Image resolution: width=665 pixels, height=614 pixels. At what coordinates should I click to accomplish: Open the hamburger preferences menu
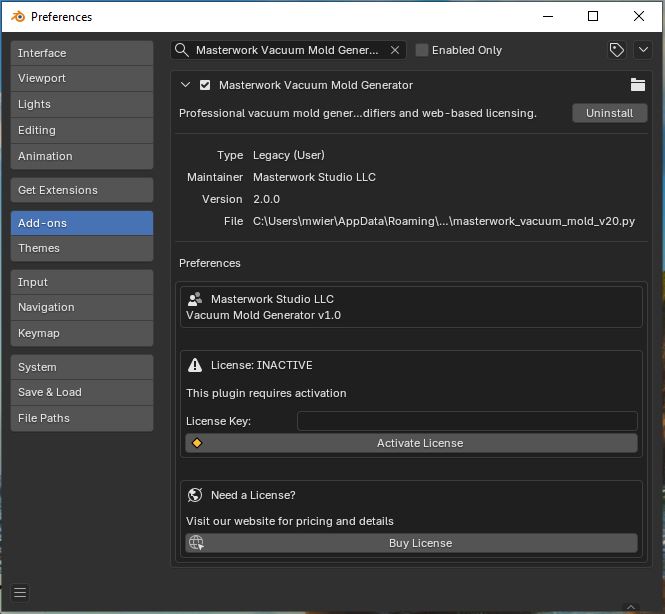20,593
